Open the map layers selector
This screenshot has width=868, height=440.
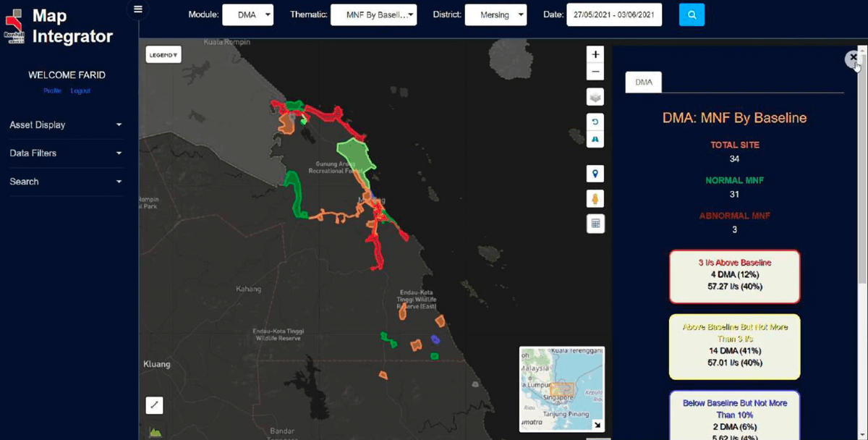(x=595, y=96)
